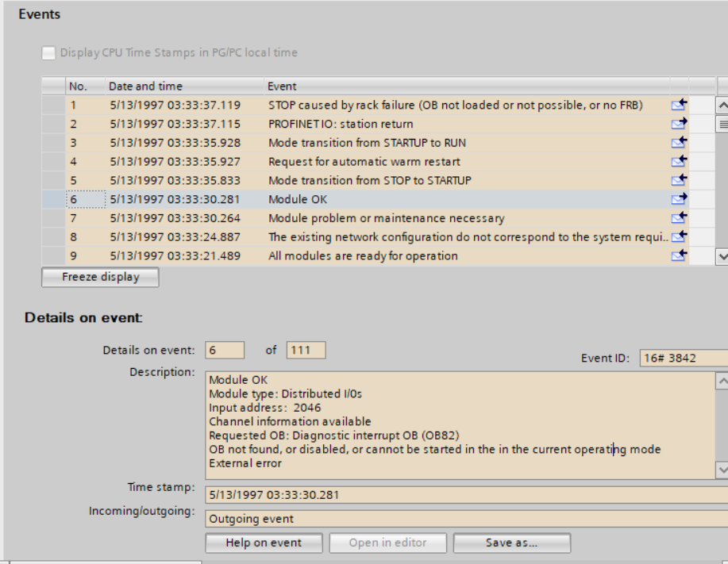Image resolution: width=728 pixels, height=564 pixels.
Task: Click the number 6 cell in events list
Action: coord(86,199)
